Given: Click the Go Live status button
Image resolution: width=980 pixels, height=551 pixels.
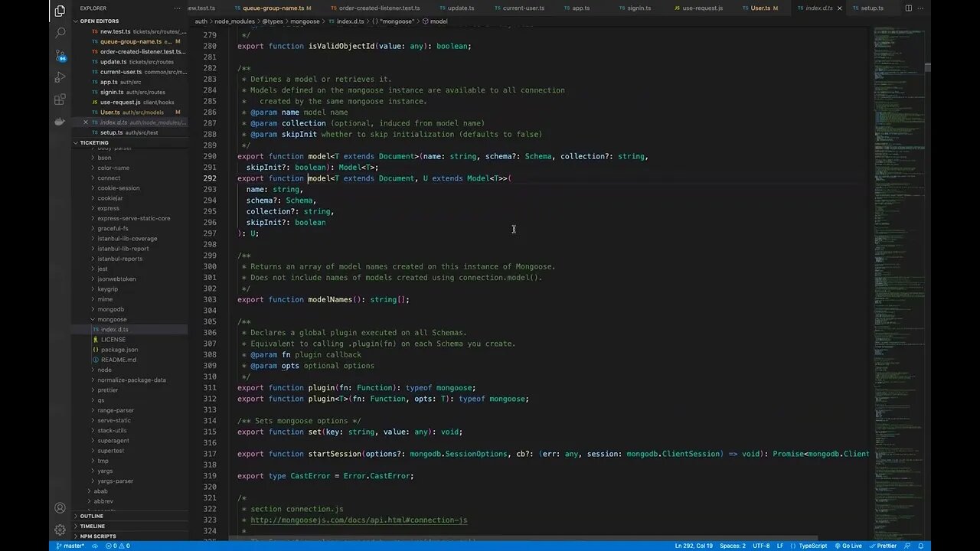Looking at the screenshot, I should (x=848, y=546).
